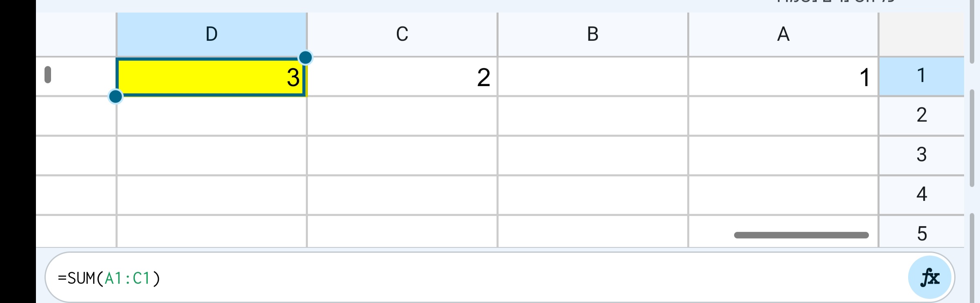Select column C by its header
This screenshot has width=980, height=303.
pyautogui.click(x=402, y=34)
